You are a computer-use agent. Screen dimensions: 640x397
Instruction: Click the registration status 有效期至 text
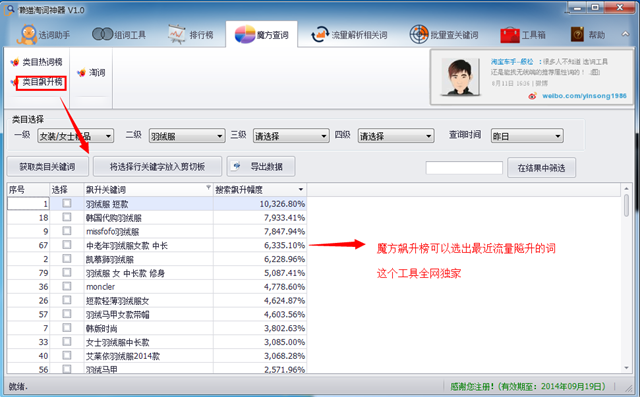528,386
